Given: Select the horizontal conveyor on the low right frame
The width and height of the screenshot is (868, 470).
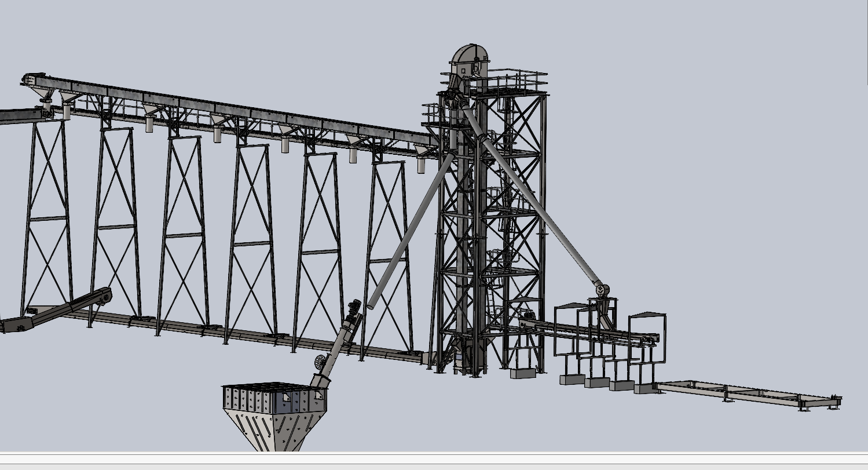Looking at the screenshot, I should (591, 331).
